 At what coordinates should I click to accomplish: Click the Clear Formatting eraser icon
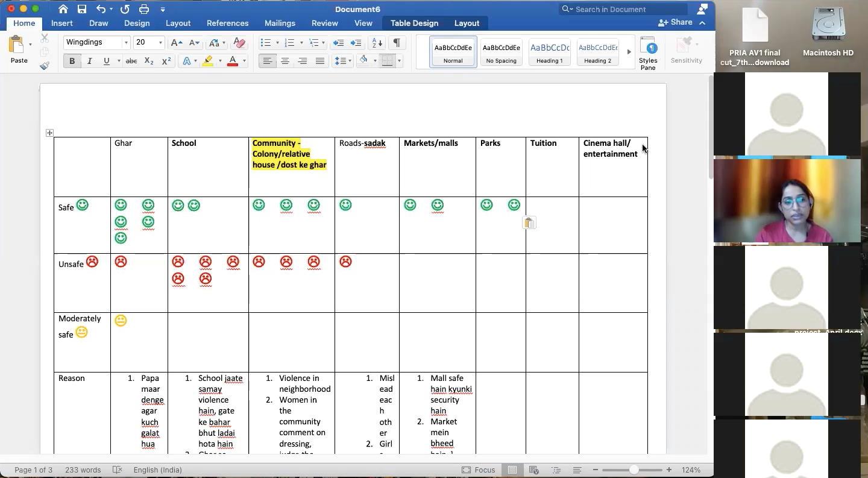click(239, 43)
